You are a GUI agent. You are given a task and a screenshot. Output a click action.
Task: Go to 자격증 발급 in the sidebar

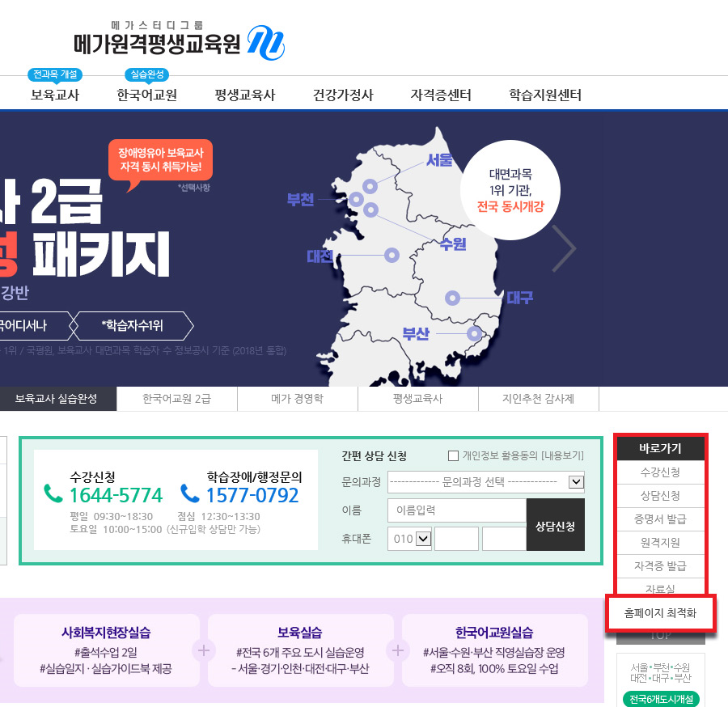coord(660,566)
